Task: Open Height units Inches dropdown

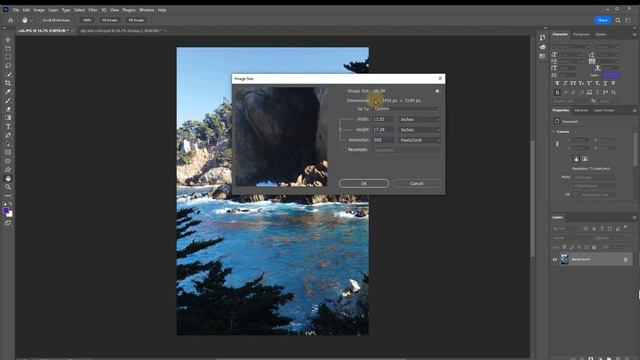Action: 420,130
